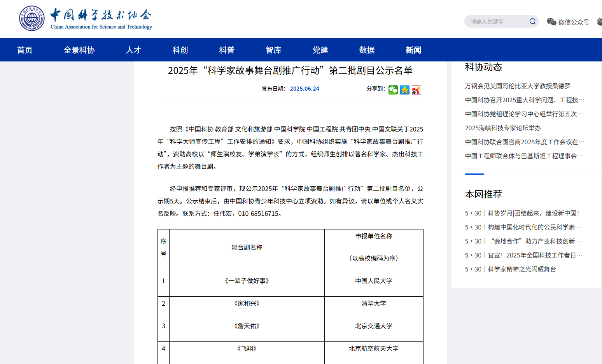Select 科普 in the navigation bar
The width and height of the screenshot is (602, 364).
(x=227, y=50)
